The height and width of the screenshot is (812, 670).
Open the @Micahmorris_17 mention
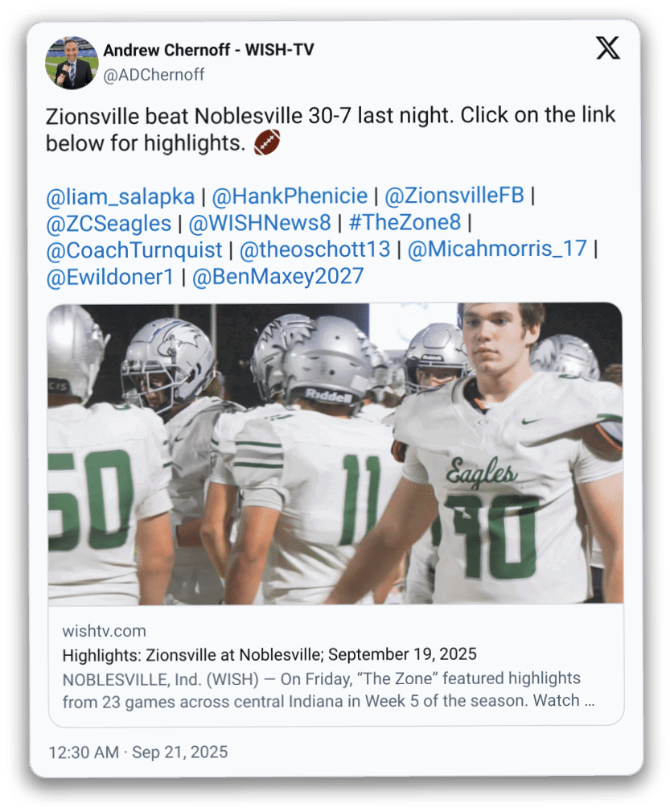[x=497, y=249]
